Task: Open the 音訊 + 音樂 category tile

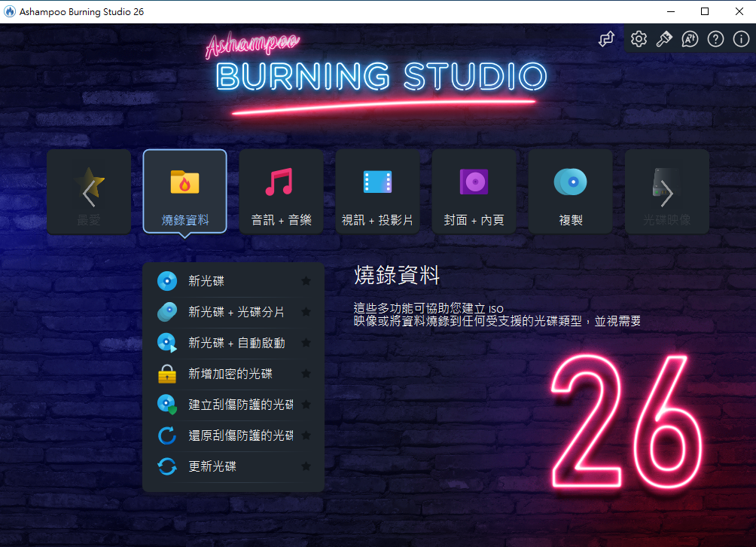Action: (281, 191)
